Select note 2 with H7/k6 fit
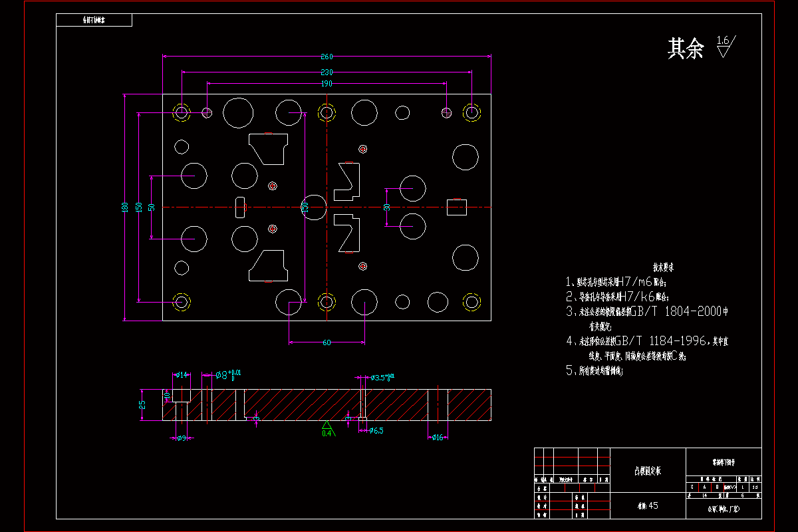 click(x=617, y=297)
